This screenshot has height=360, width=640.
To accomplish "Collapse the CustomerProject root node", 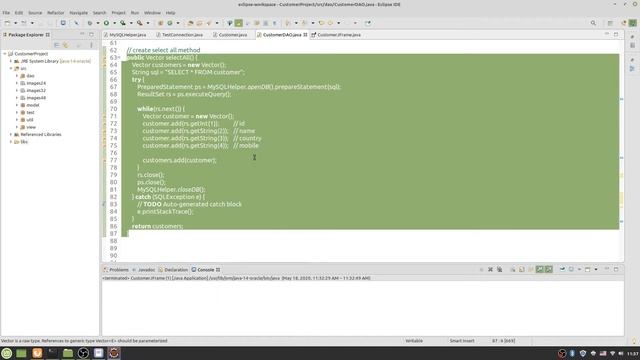I will click(x=5, y=54).
